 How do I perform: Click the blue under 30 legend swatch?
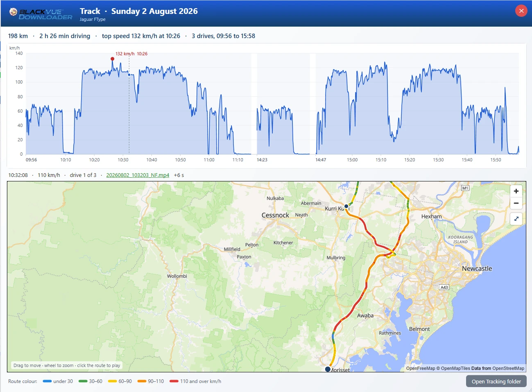(47, 381)
